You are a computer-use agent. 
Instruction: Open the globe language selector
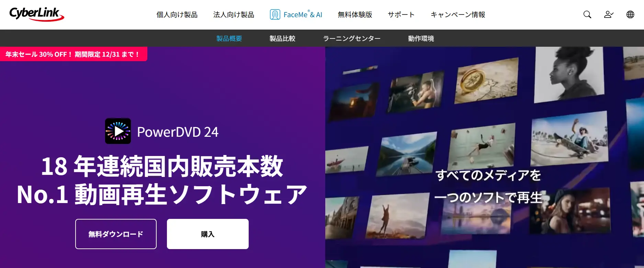[x=630, y=14]
